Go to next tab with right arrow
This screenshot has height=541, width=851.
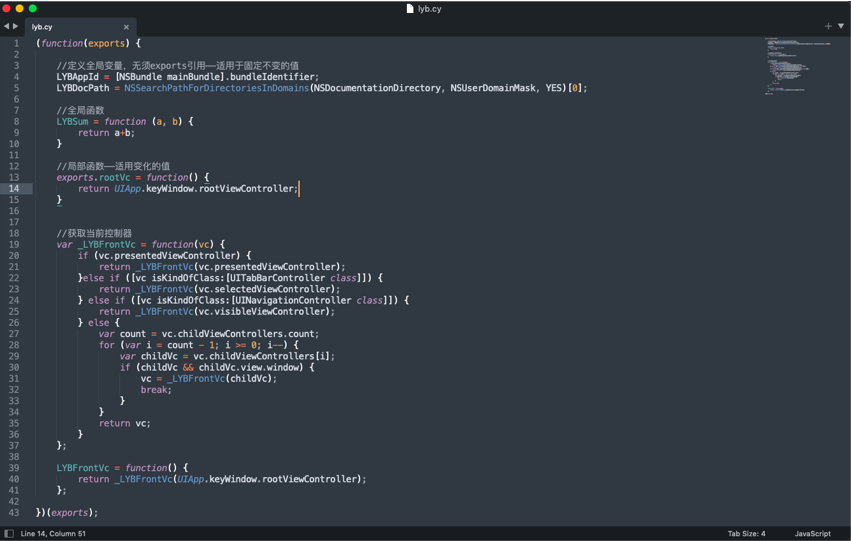click(16, 26)
